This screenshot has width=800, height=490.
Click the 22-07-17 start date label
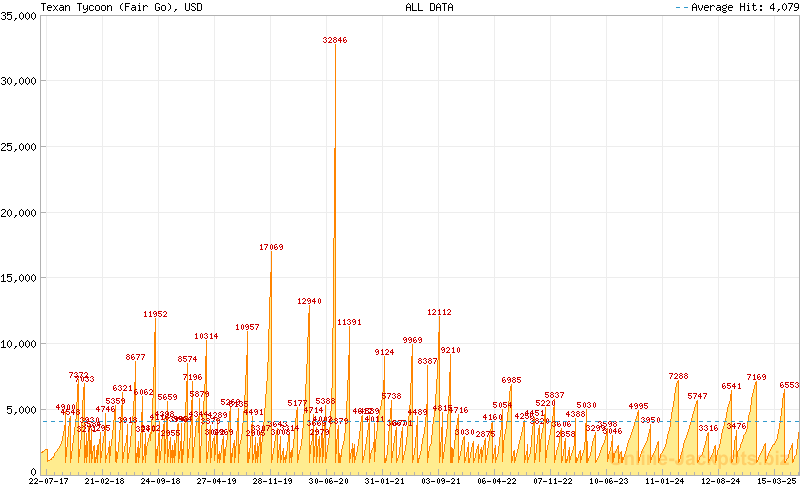point(48,481)
